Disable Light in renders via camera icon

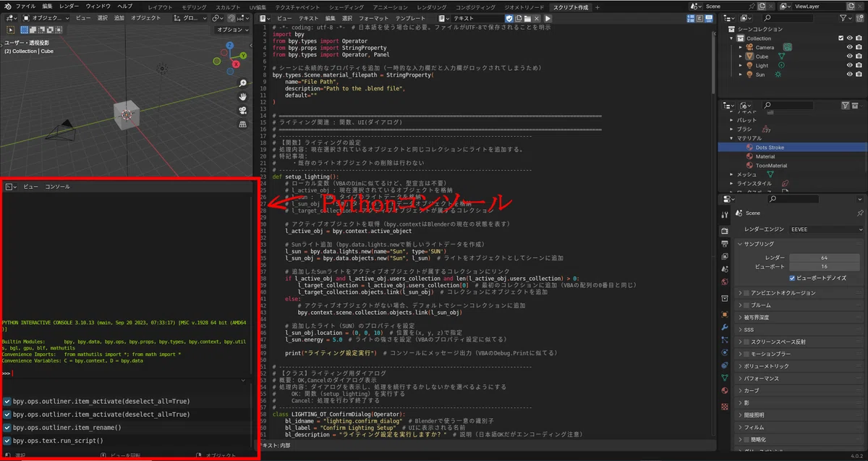(859, 65)
